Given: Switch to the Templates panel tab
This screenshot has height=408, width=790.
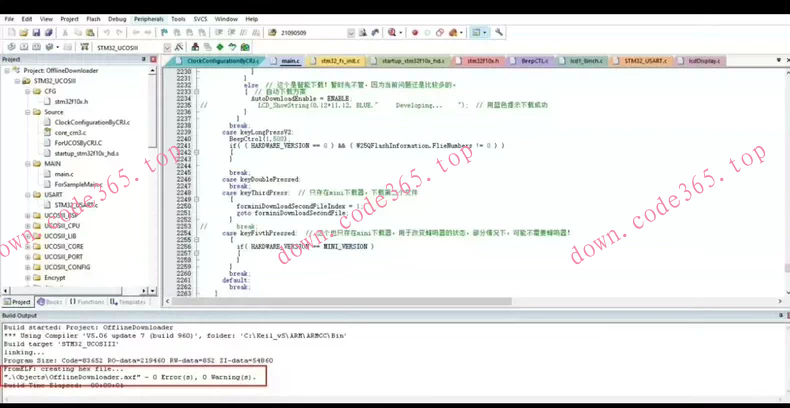Looking at the screenshot, I should tap(128, 302).
